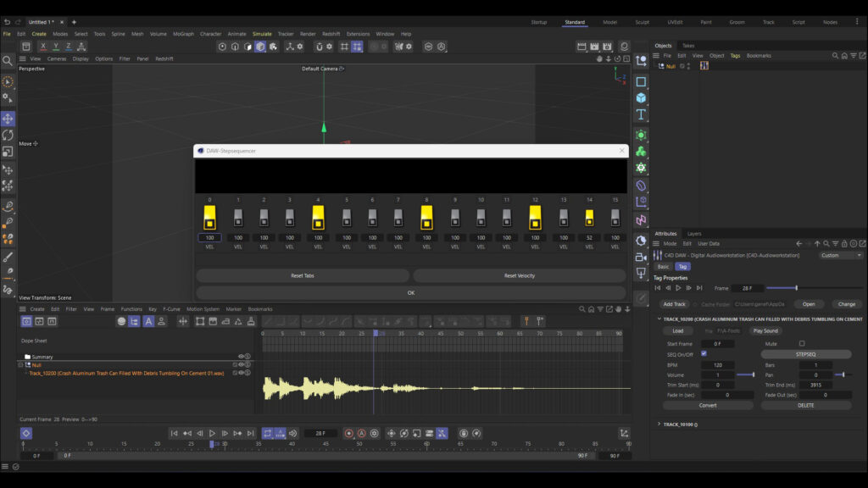
Task: Click the Add Track button
Action: click(674, 304)
